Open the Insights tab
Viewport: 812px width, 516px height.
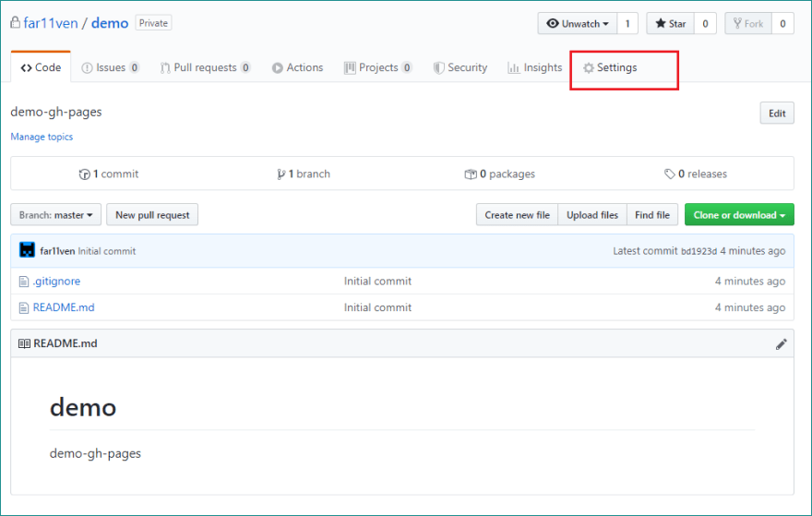535,67
